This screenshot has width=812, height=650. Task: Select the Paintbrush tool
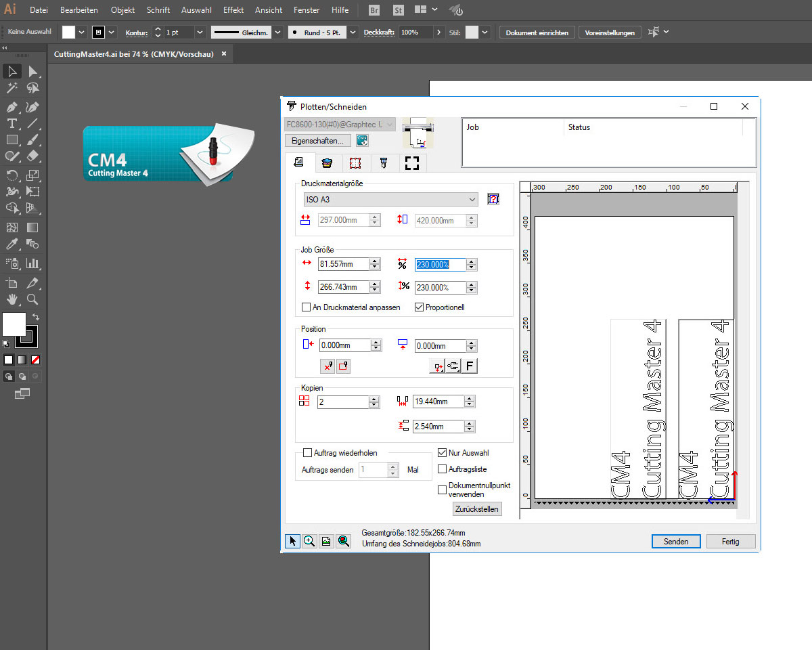click(32, 139)
